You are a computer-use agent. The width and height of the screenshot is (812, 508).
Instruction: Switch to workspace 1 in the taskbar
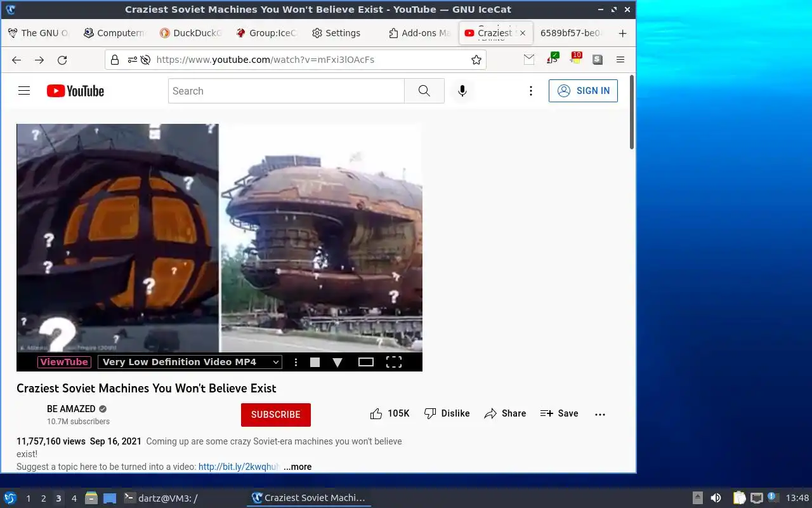pyautogui.click(x=29, y=498)
